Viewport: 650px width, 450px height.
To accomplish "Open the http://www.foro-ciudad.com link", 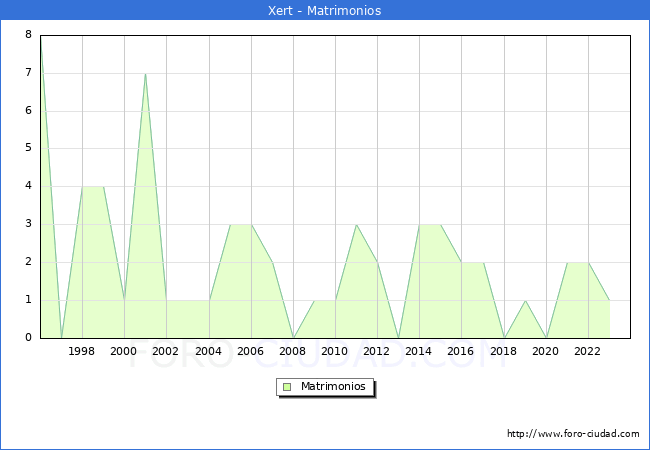I will [x=573, y=434].
